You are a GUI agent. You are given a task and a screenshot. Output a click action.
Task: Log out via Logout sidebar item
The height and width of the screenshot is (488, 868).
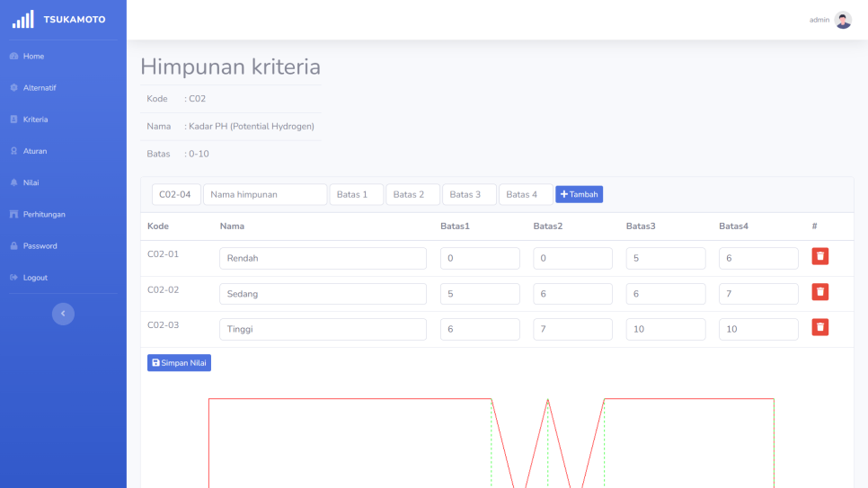tap(34, 278)
